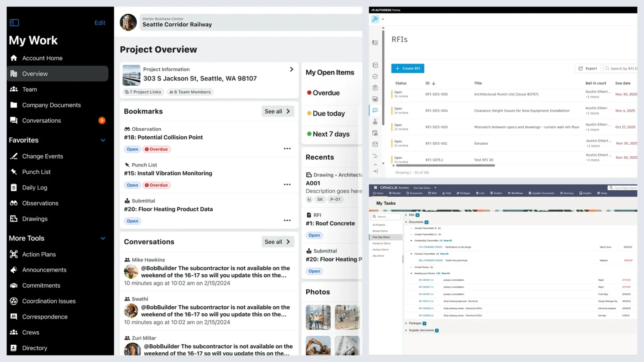Expand the Mail section in Aconex My Tasks
Image resolution: width=644 pixels, height=362 pixels.
click(406, 215)
